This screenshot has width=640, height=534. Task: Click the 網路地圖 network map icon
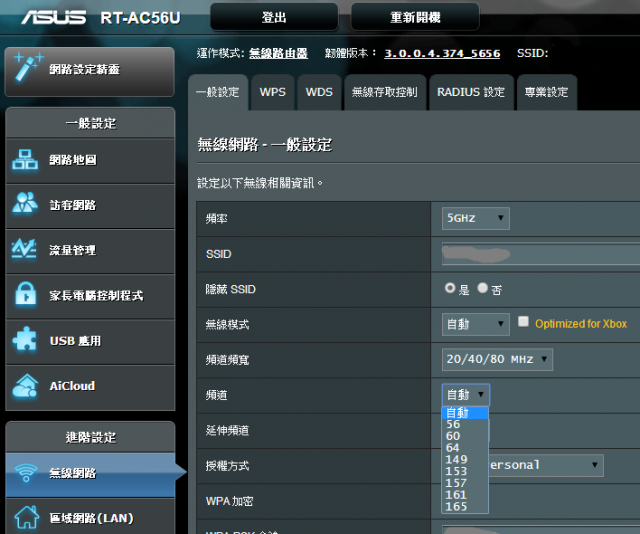pyautogui.click(x=25, y=160)
